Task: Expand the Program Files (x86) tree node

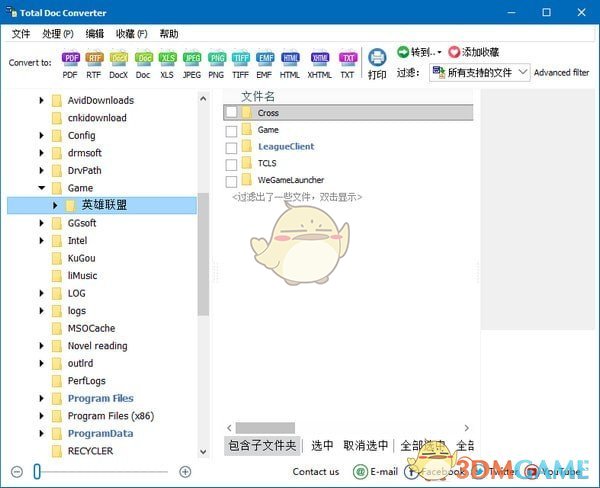Action: (42, 416)
